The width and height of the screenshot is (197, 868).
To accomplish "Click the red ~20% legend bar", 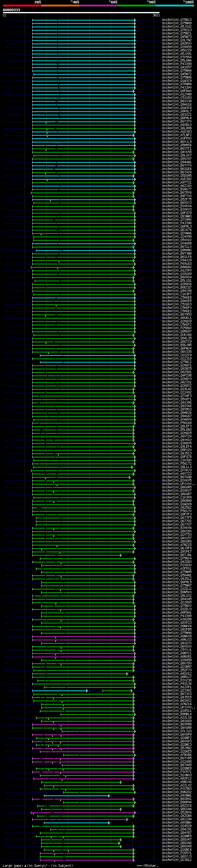I will [22, 6].
